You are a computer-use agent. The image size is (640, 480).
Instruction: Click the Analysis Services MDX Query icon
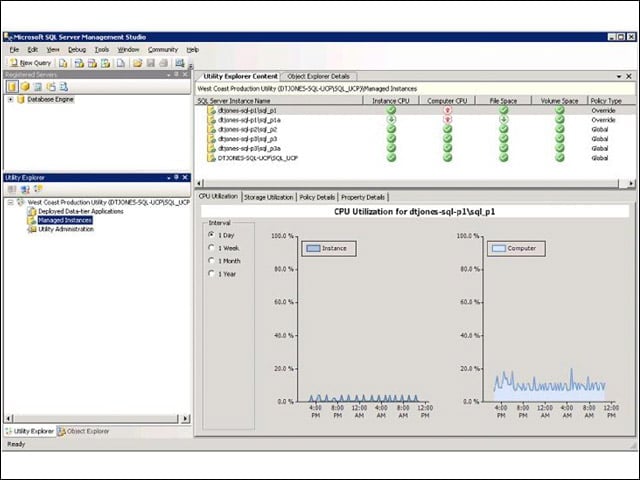(x=79, y=63)
